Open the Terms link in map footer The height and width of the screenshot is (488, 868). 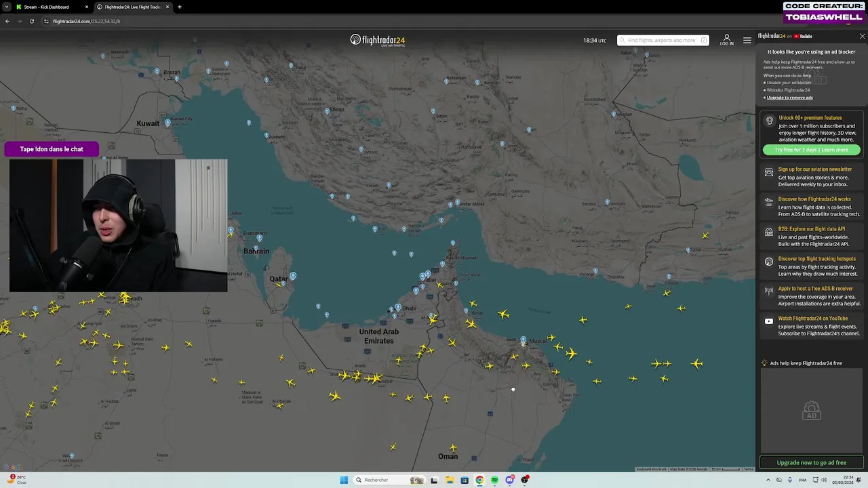749,469
